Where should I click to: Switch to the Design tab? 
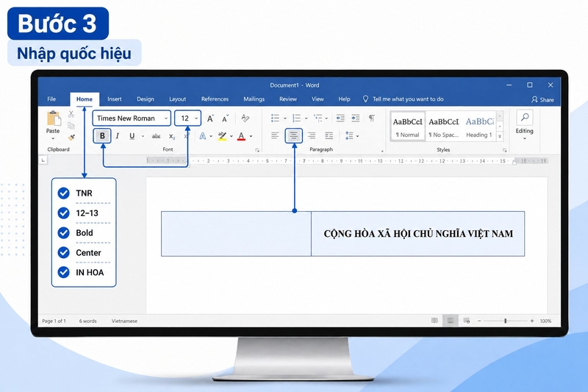pyautogui.click(x=146, y=99)
